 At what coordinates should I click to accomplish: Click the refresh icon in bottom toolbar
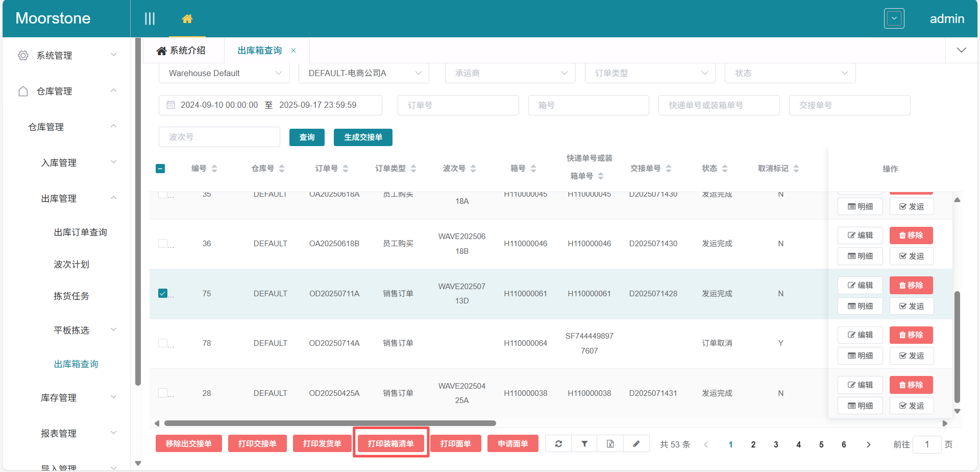558,444
